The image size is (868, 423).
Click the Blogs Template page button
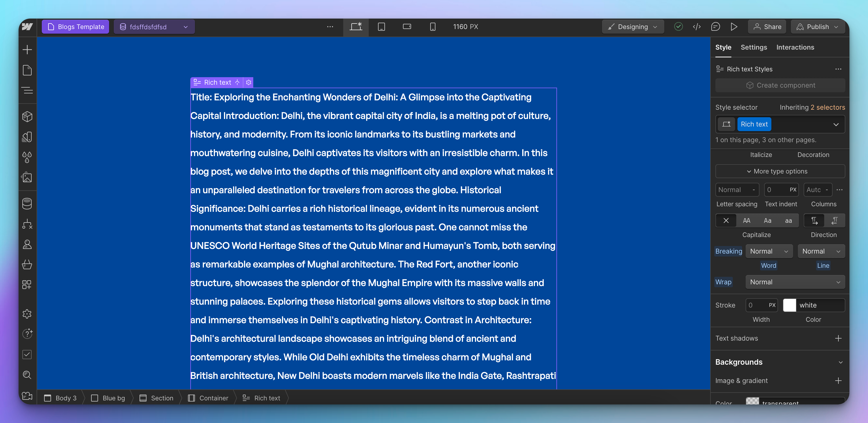(75, 27)
